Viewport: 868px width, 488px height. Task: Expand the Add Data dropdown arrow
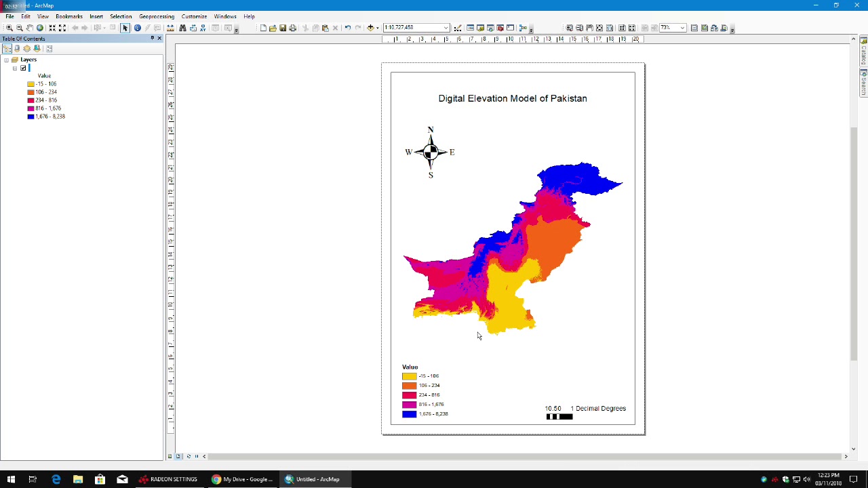coord(378,28)
